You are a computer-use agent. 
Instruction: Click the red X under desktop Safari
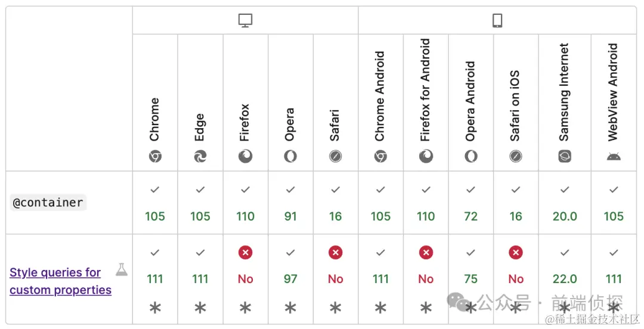335,253
